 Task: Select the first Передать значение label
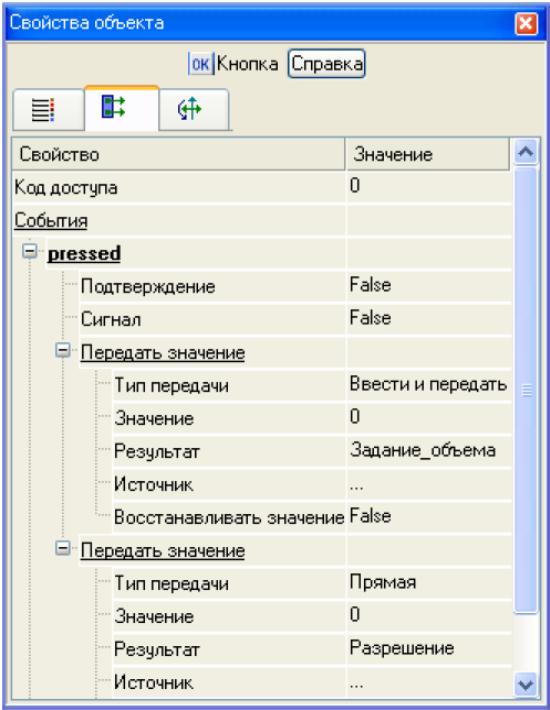[163, 353]
